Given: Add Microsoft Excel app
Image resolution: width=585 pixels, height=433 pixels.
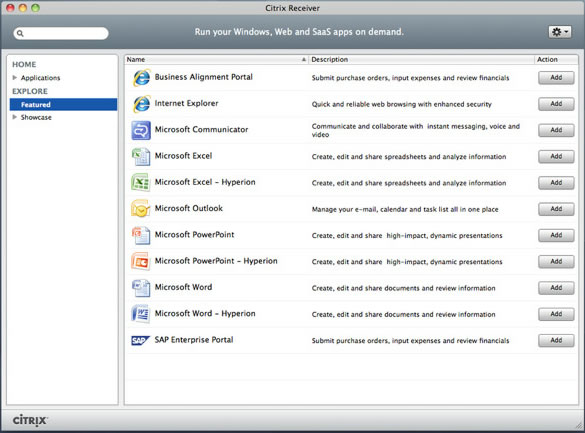Looking at the screenshot, I should (x=556, y=156).
